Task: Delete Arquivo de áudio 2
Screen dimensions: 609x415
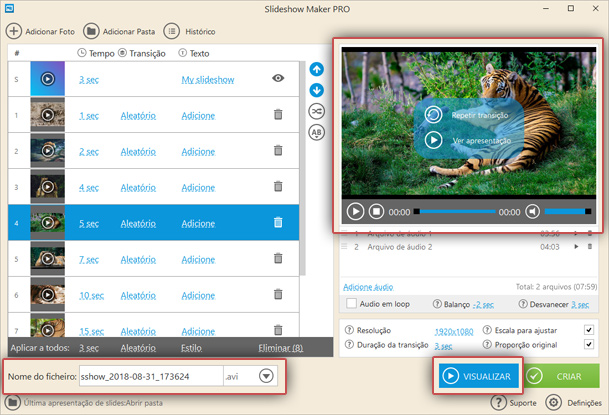Action: (590, 247)
